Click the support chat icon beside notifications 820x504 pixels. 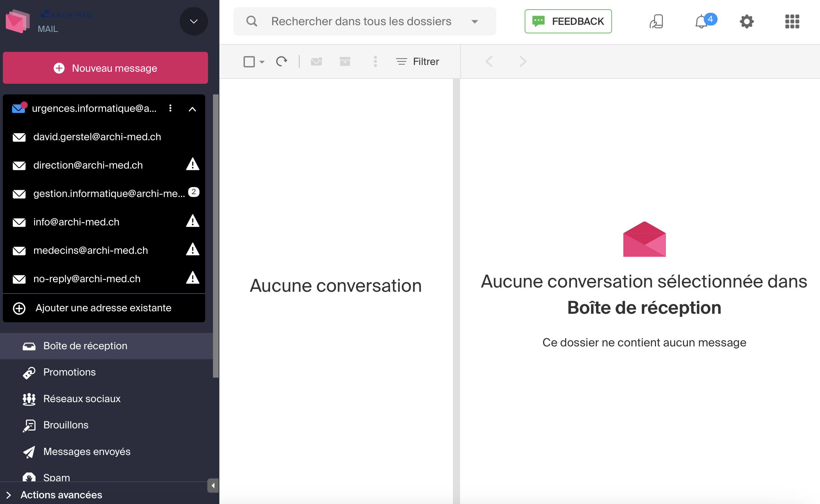[x=656, y=22]
